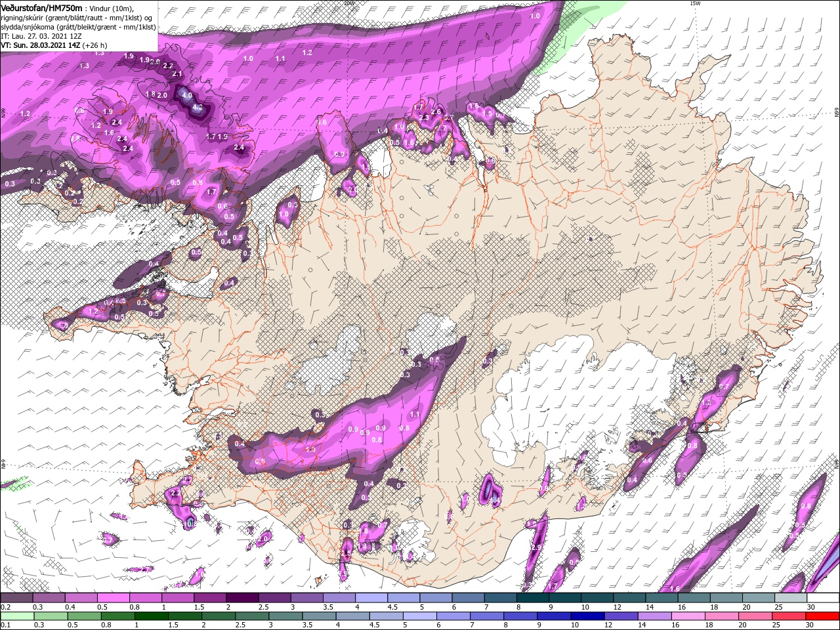Screen dimensions: 840x630
Task: Click the 2.1 value near the Westfjords peak
Action: [x=177, y=74]
